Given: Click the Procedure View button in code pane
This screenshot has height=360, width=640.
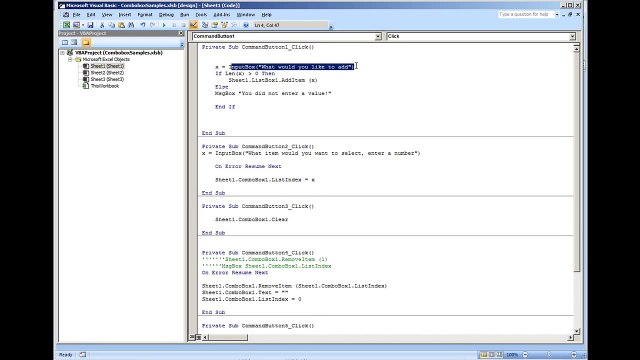Looking at the screenshot, I should point(192,337).
